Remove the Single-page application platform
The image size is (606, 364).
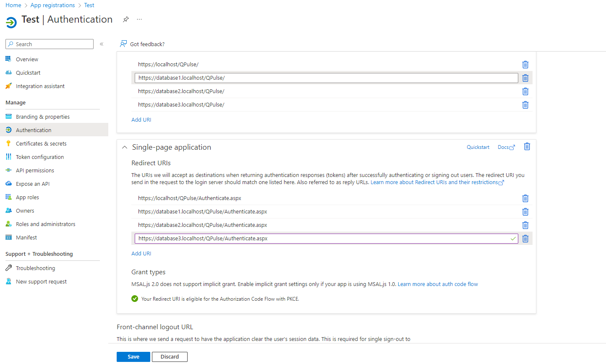527,147
